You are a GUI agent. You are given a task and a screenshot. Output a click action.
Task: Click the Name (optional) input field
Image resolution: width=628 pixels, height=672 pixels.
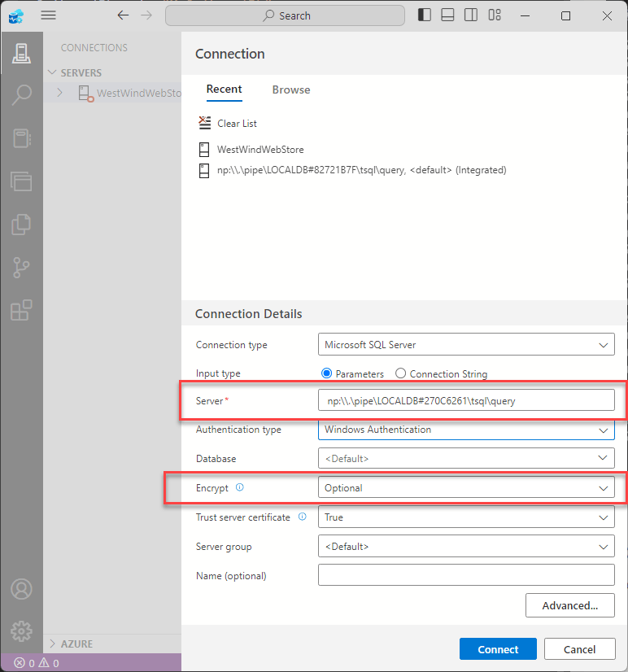tap(466, 574)
